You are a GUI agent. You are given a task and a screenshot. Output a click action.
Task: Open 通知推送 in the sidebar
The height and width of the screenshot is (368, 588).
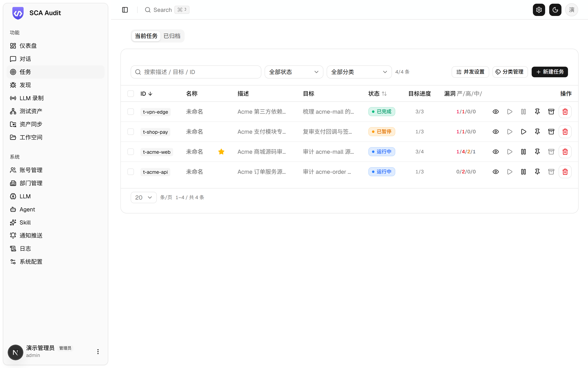coord(55,236)
